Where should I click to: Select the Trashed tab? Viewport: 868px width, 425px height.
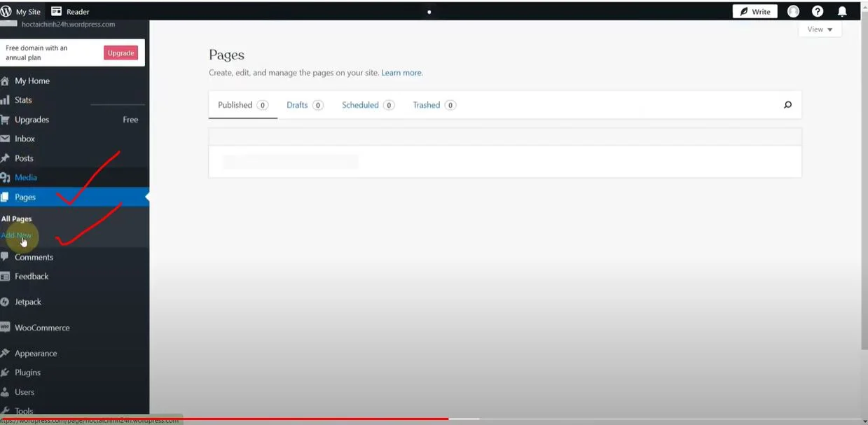[x=426, y=105]
